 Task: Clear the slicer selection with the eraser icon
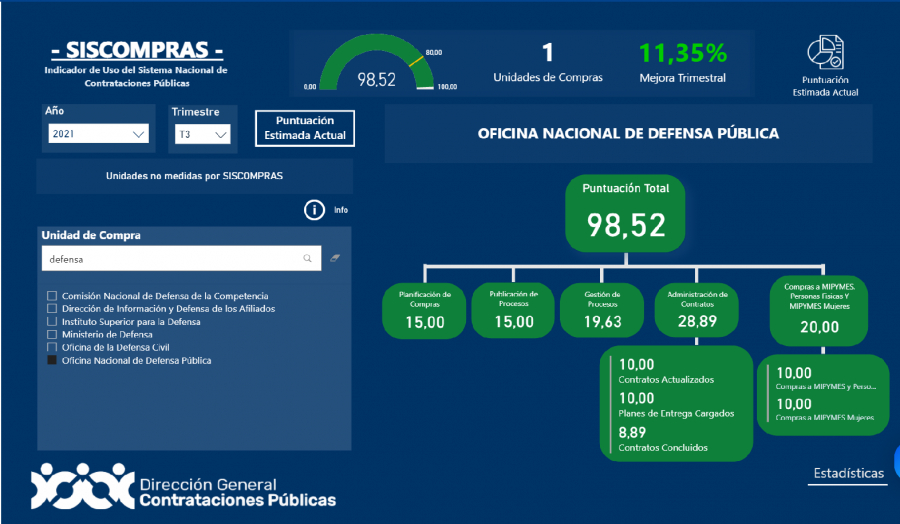click(335, 258)
